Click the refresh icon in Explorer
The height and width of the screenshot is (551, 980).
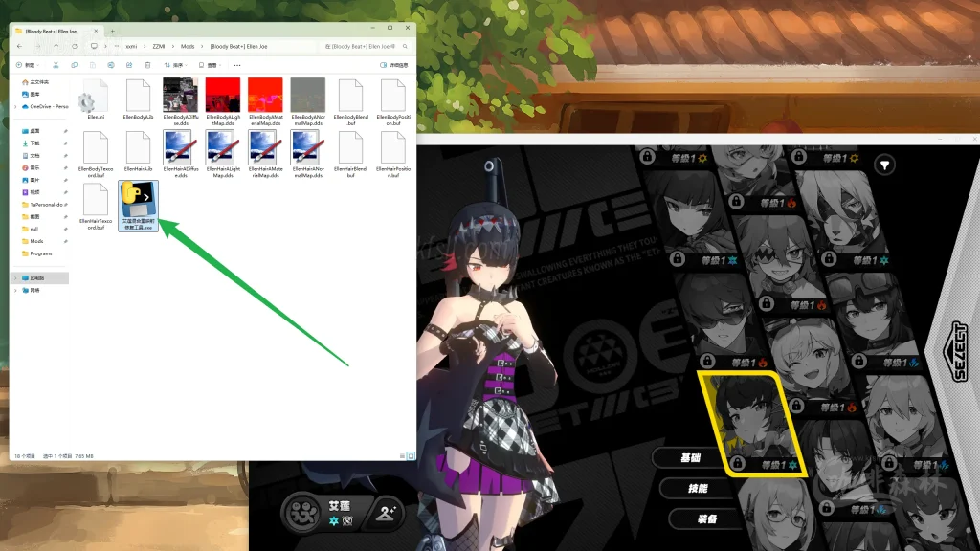(x=73, y=46)
